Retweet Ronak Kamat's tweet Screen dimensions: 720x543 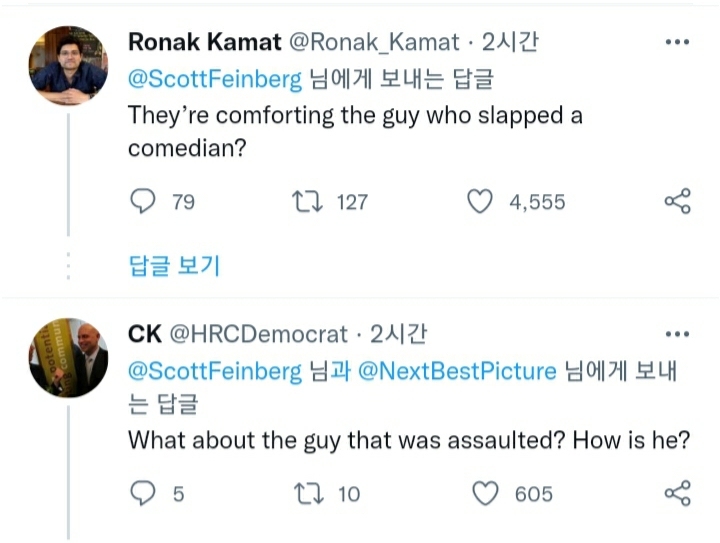pyautogui.click(x=303, y=202)
